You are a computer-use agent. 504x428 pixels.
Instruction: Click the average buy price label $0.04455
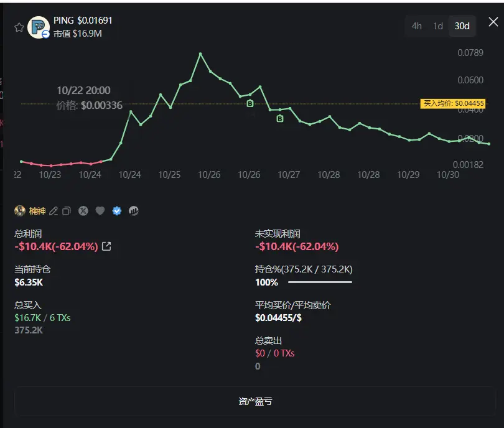(453, 103)
